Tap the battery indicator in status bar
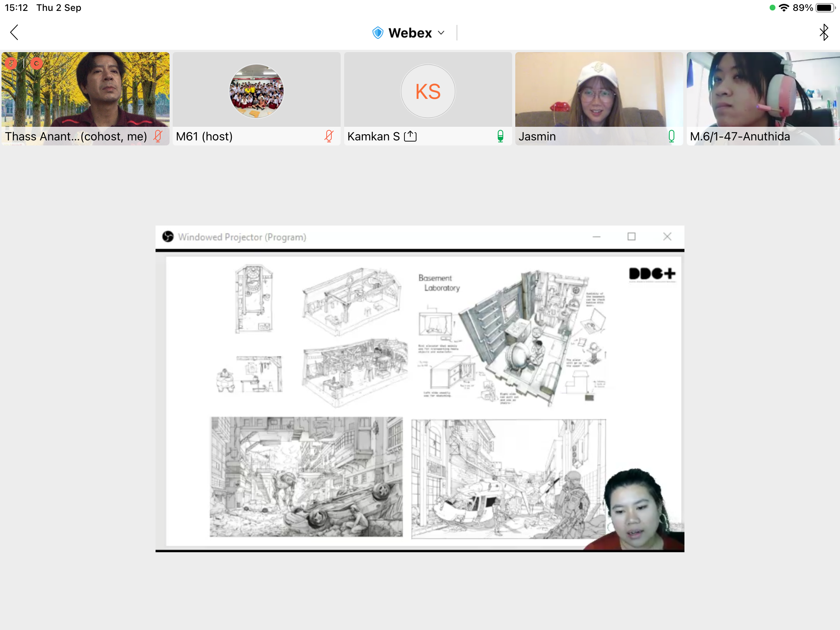The width and height of the screenshot is (840, 630). [x=825, y=8]
